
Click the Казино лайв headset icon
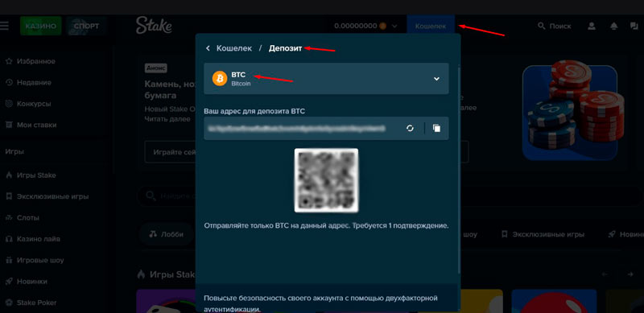tap(9, 239)
